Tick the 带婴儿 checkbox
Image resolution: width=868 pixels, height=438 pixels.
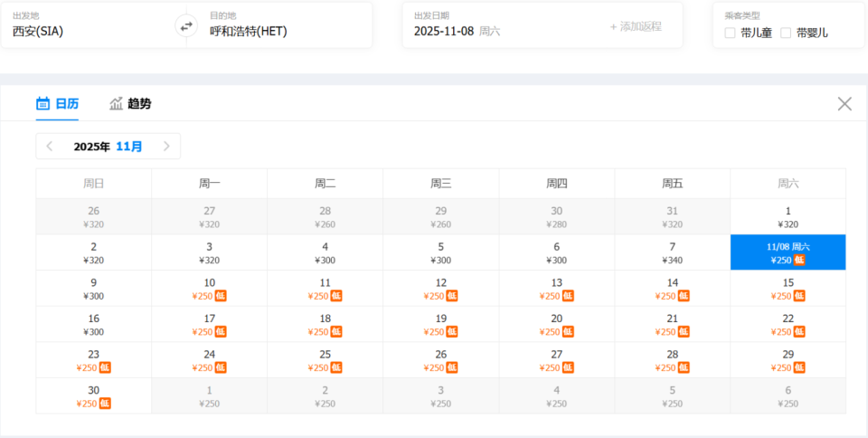[x=786, y=33]
